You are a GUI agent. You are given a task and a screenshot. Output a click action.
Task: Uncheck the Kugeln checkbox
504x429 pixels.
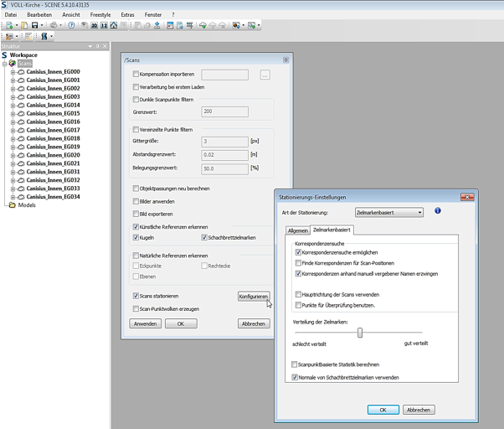(x=136, y=237)
